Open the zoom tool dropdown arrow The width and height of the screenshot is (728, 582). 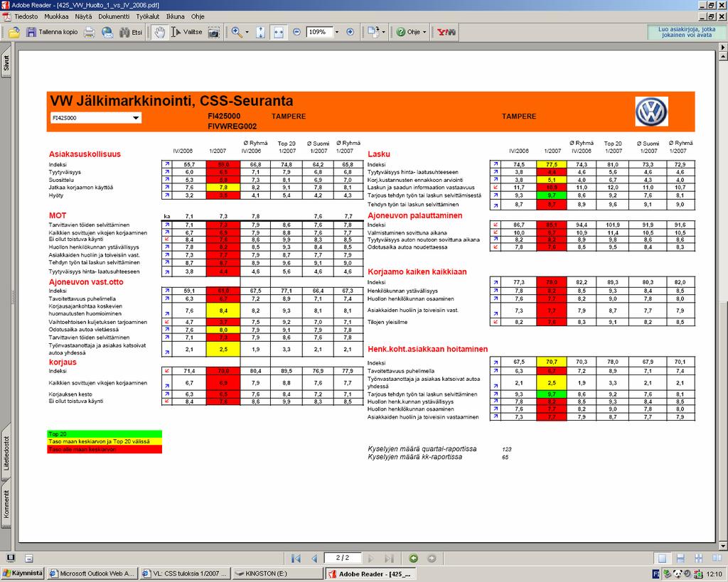click(x=247, y=32)
